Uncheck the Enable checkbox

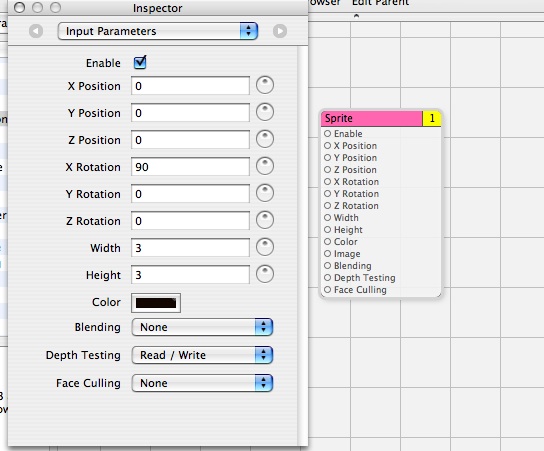click(140, 62)
